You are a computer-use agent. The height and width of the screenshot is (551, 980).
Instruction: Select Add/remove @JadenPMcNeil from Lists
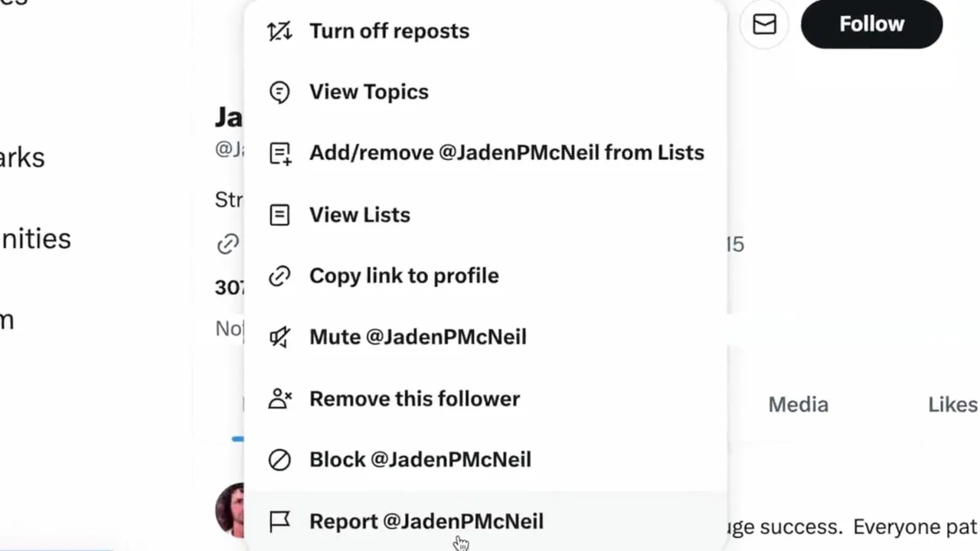point(506,153)
